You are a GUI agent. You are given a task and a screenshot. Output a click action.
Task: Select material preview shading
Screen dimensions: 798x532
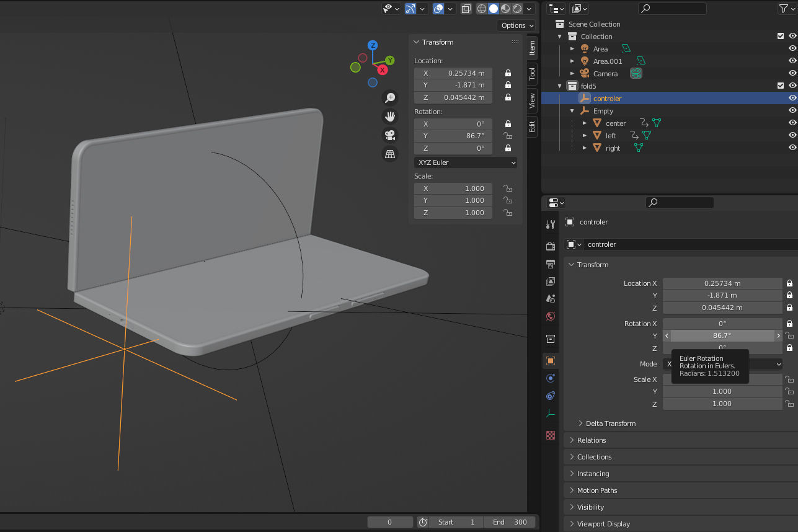pos(505,9)
